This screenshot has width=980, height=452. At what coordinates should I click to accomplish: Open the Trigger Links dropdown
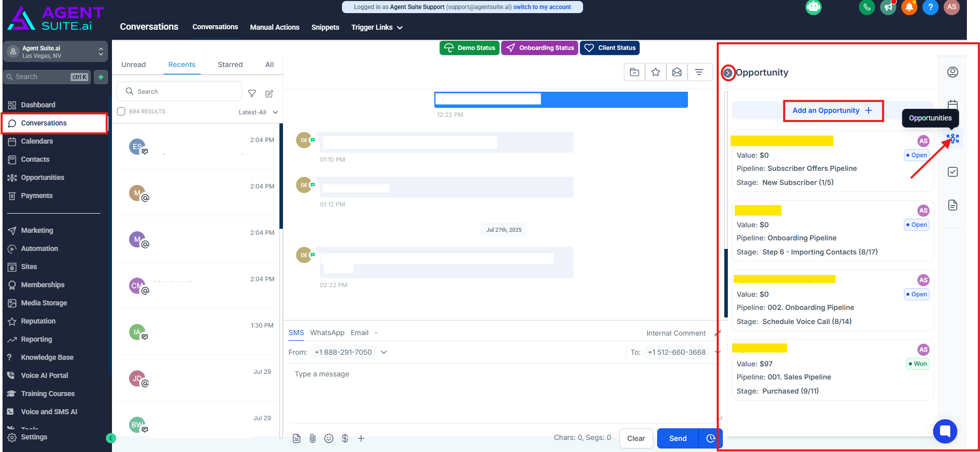coord(377,27)
